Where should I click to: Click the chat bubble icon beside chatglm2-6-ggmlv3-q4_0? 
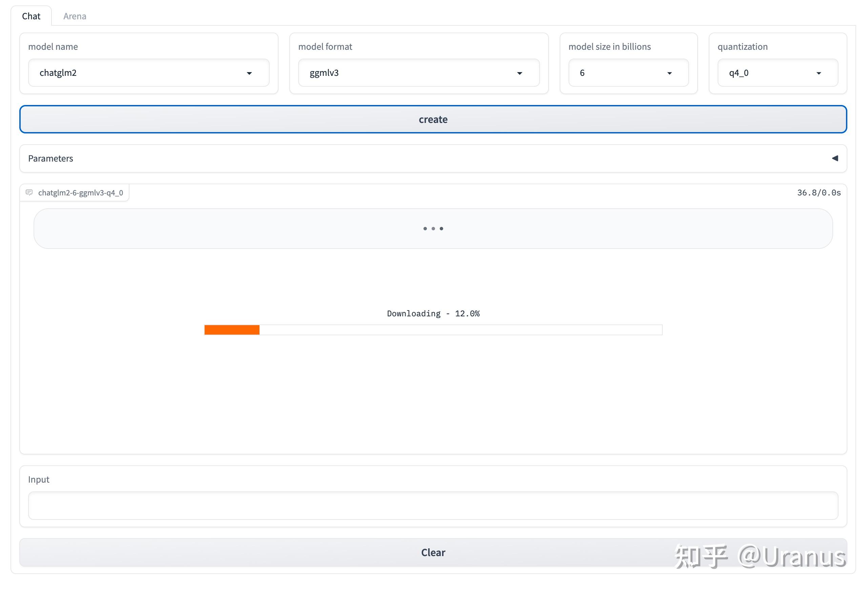(29, 193)
